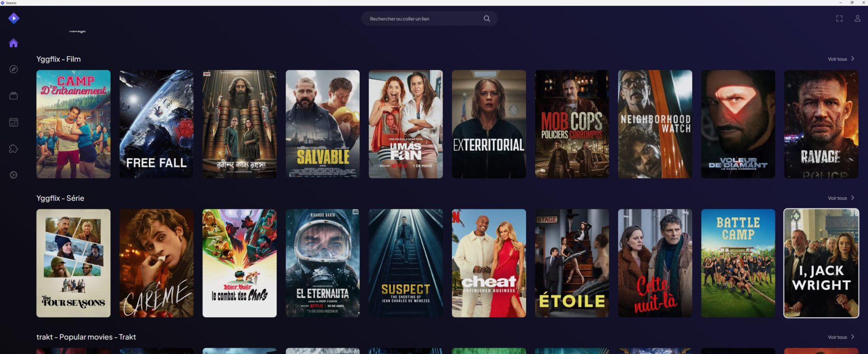Open the Calendar icon in sidebar
The image size is (868, 354).
tap(14, 122)
